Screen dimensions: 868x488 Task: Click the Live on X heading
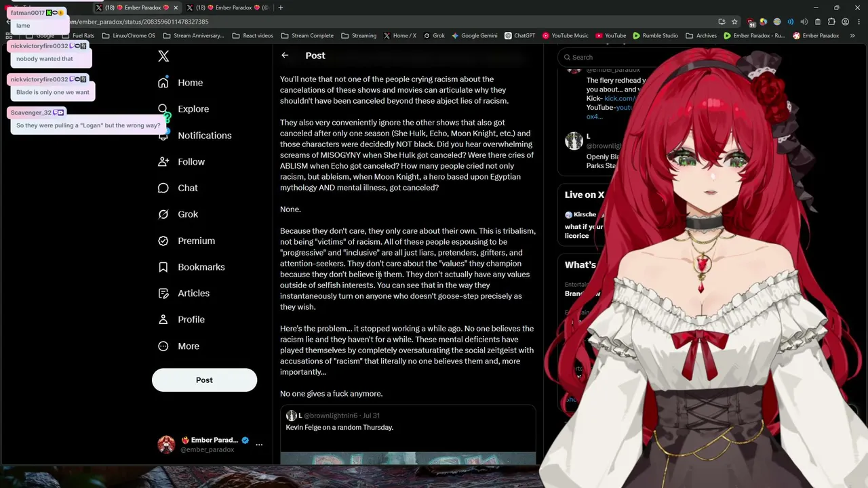(x=585, y=195)
